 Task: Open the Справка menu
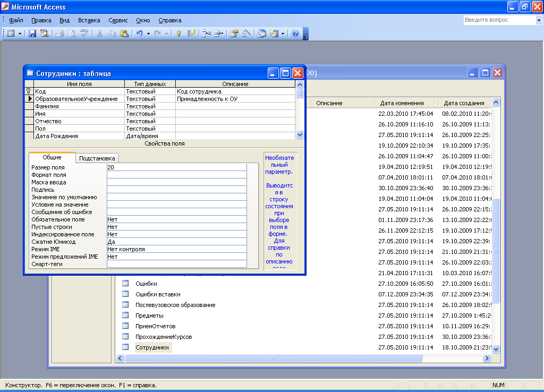click(170, 20)
